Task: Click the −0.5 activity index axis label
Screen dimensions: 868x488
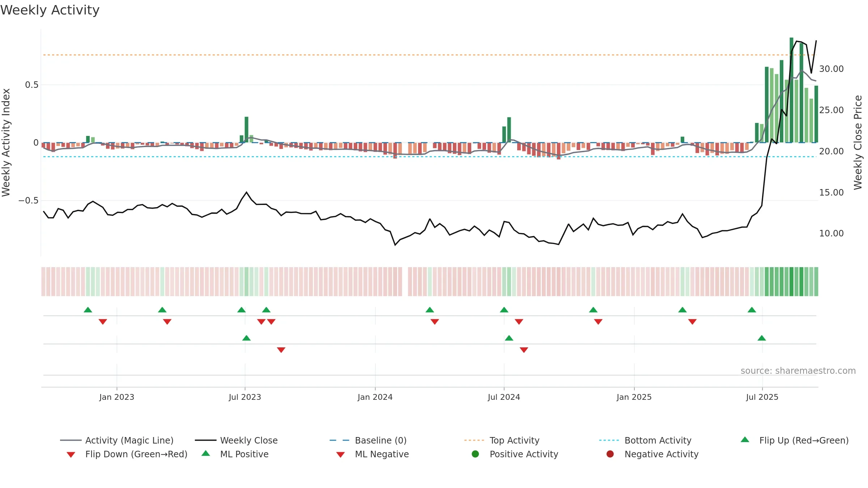Action: [29, 200]
